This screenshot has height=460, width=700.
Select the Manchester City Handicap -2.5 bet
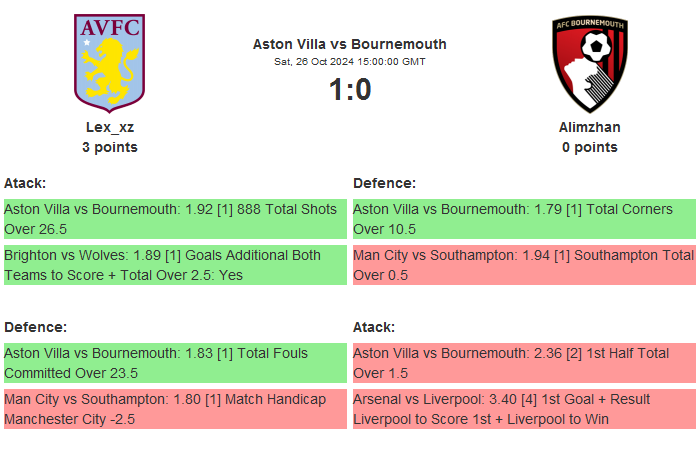[175, 409]
